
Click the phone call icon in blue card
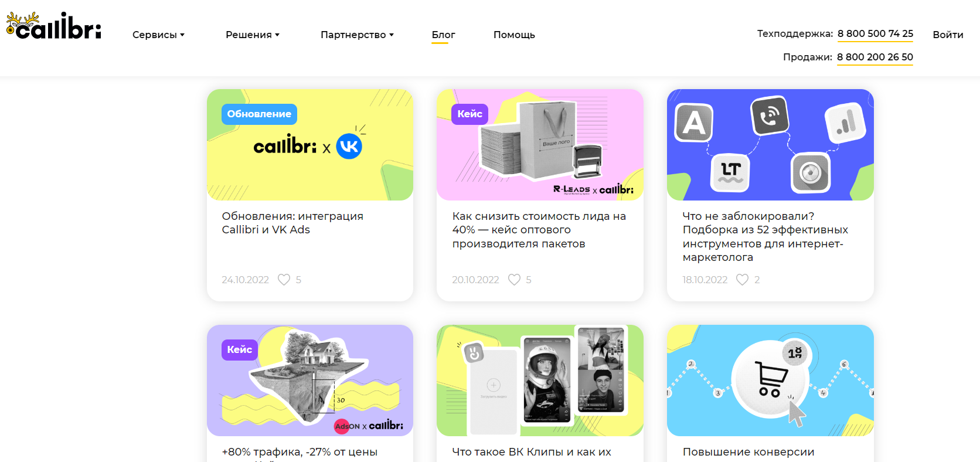tap(770, 116)
